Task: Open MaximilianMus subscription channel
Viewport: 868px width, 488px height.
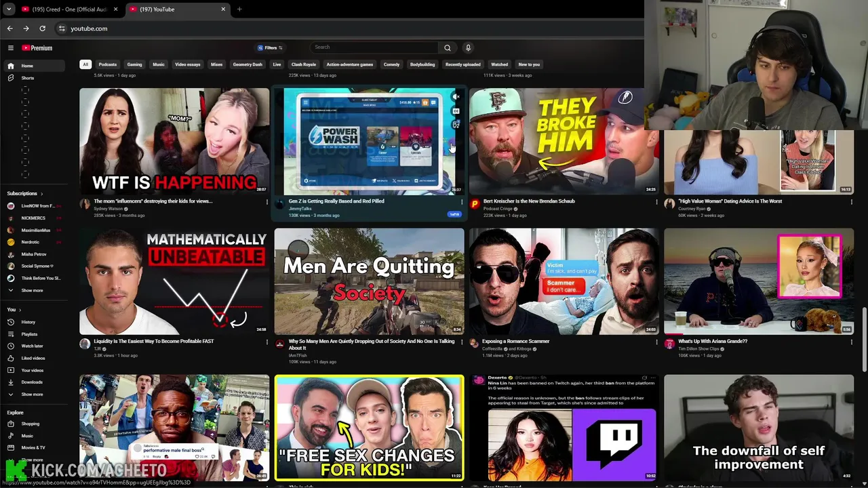Action: [x=35, y=230]
